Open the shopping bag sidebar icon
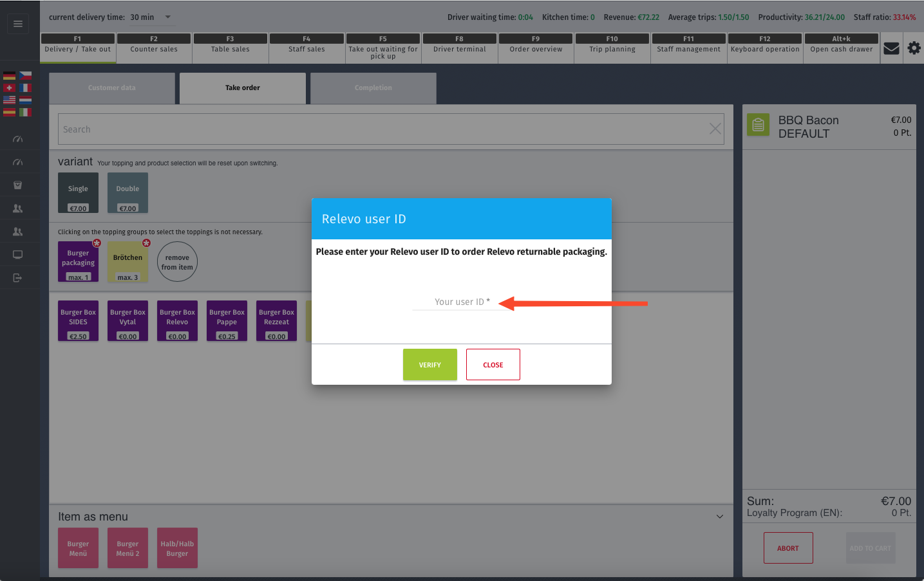 coord(18,185)
